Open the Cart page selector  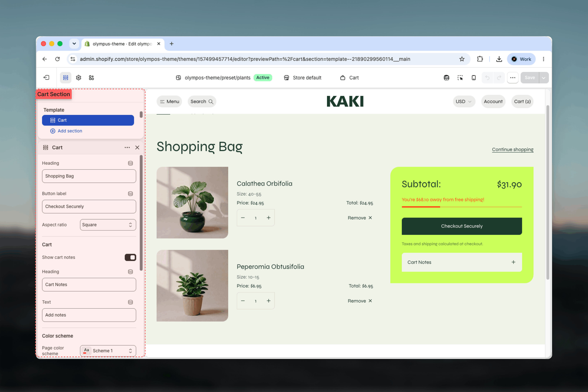pos(349,77)
